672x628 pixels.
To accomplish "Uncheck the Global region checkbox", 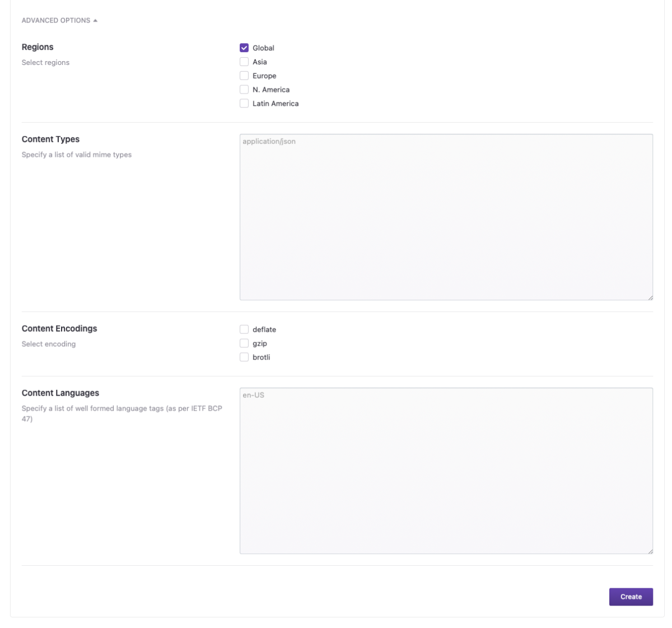I will point(244,48).
